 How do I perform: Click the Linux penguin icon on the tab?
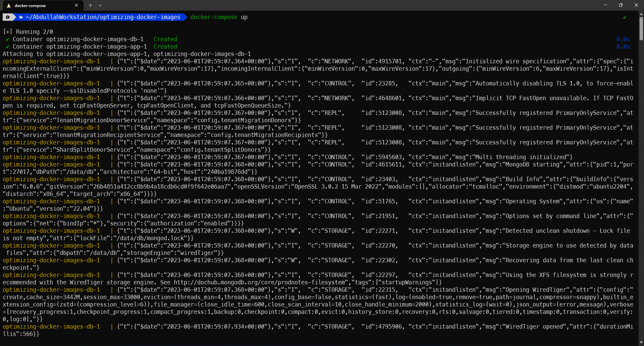coord(9,6)
